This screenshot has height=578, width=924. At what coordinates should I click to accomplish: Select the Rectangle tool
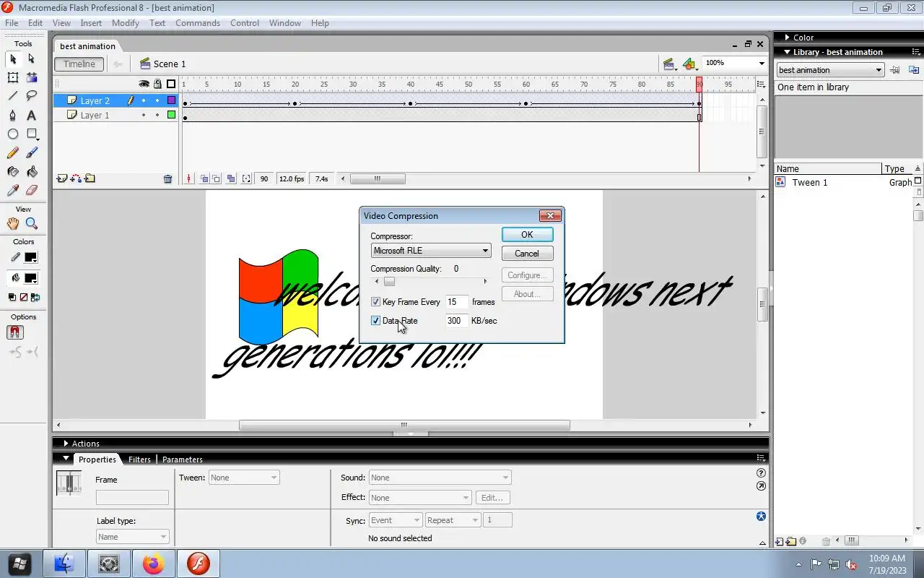point(32,134)
